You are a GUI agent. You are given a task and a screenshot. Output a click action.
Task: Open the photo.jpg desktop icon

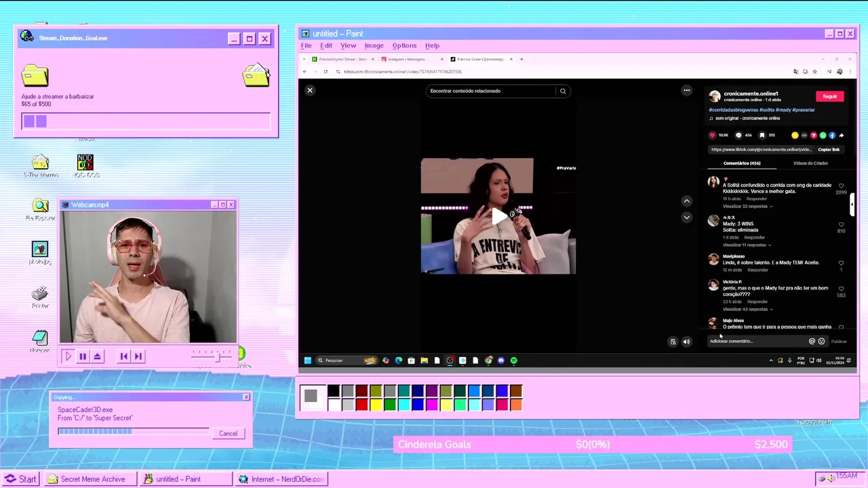(x=40, y=253)
